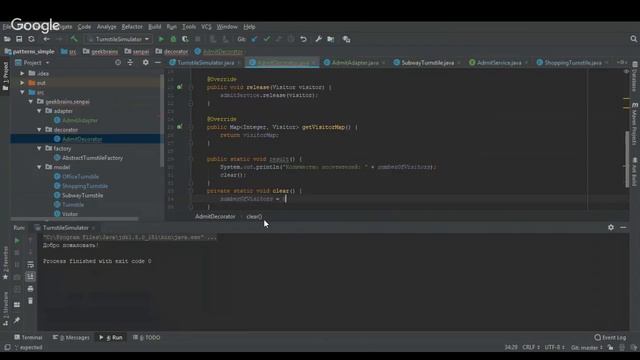Build the project with the hammer icon
Image resolution: width=640 pixels, height=360 pixels.
pyautogui.click(x=74, y=39)
